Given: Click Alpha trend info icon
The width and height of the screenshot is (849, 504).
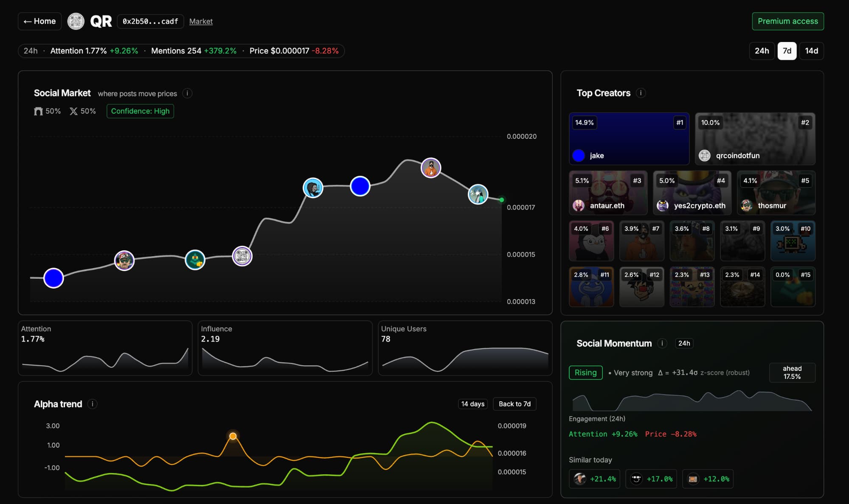Looking at the screenshot, I should point(92,404).
